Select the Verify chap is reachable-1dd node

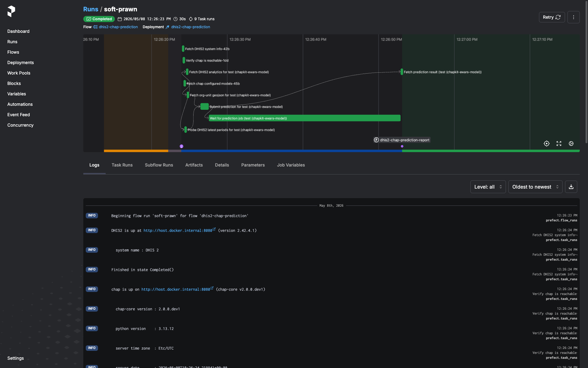click(x=184, y=60)
